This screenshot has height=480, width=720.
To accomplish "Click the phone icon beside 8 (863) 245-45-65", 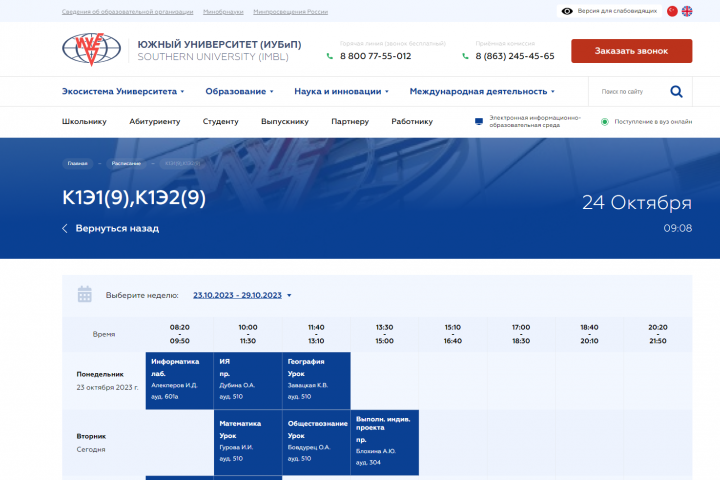I will 465,56.
